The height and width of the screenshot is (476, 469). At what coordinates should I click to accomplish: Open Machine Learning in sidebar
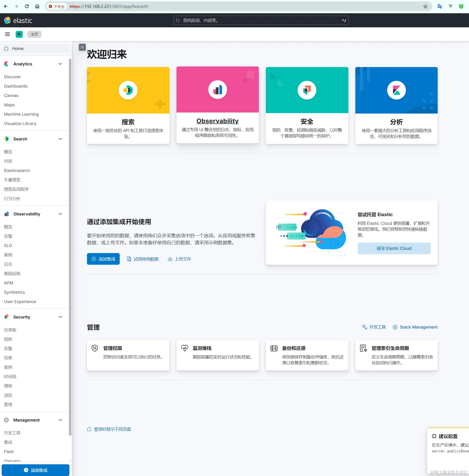21,114
